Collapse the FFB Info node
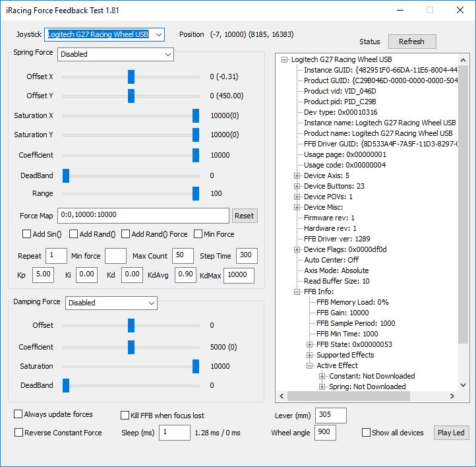The image size is (476, 467). 297,292
